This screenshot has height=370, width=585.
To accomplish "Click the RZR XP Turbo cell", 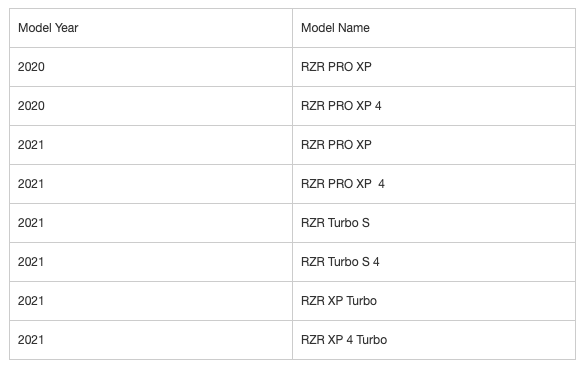I will [x=434, y=301].
